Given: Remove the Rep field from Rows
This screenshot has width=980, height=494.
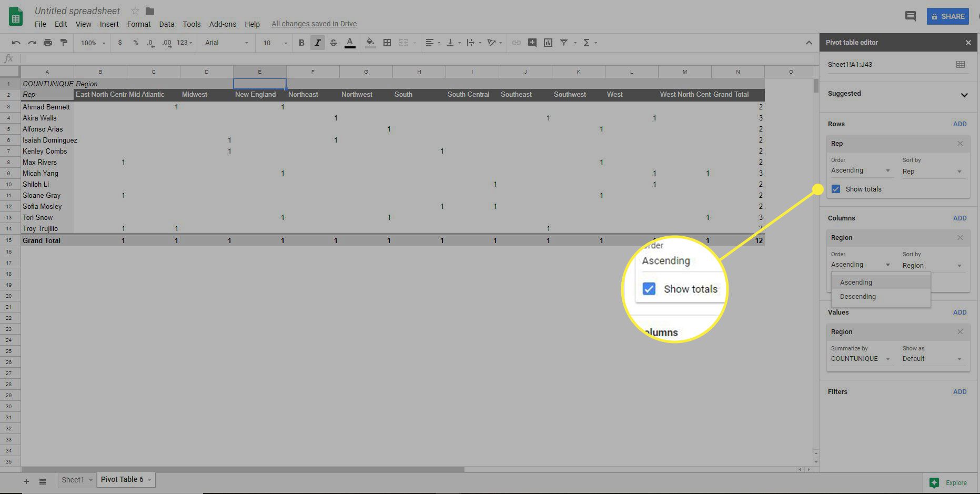Looking at the screenshot, I should point(960,144).
